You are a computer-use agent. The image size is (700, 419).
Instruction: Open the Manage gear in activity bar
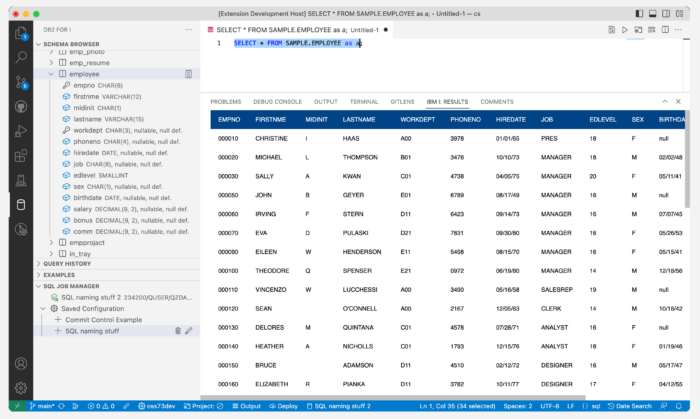[x=21, y=388]
